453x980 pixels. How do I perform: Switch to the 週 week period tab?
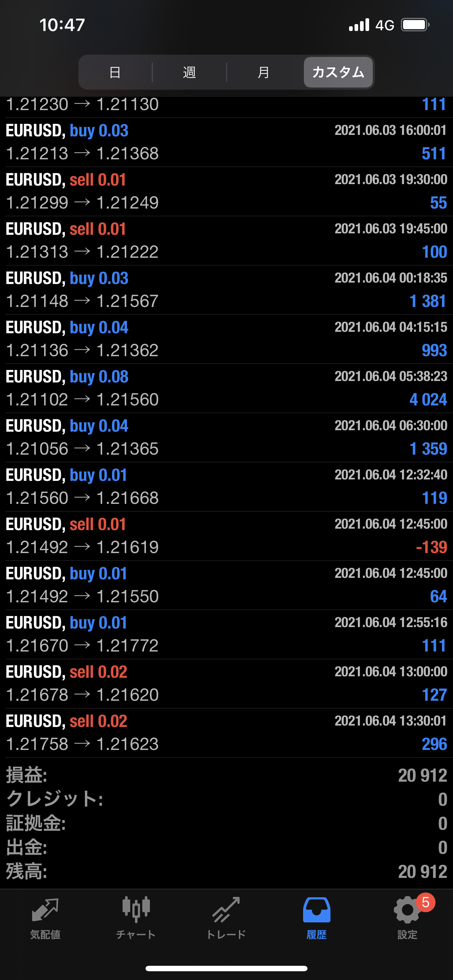point(189,72)
